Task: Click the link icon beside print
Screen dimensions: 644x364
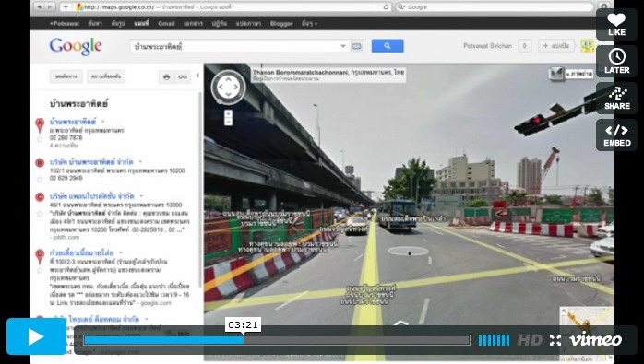Action: coord(183,76)
